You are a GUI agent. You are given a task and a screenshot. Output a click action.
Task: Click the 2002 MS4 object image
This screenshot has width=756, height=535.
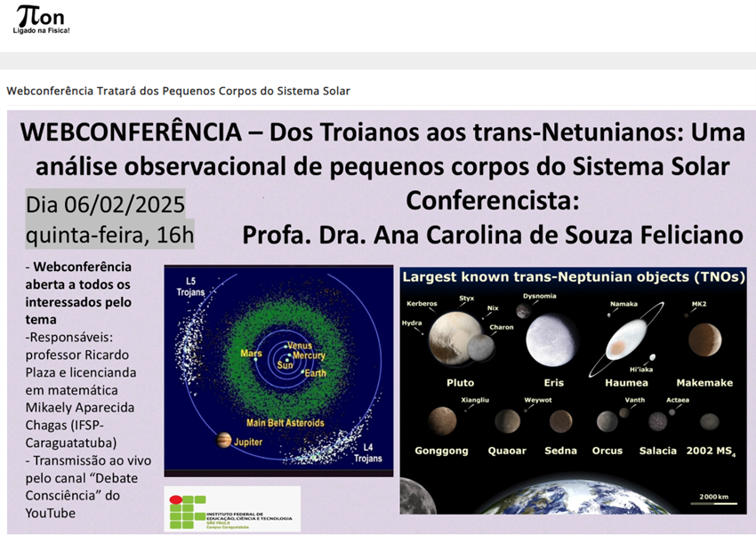pos(710,422)
